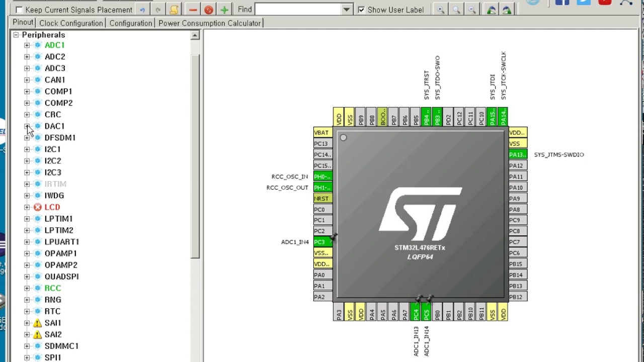Select CRC in the peripherals list
Screen dimensions: 644x362
tap(53, 115)
